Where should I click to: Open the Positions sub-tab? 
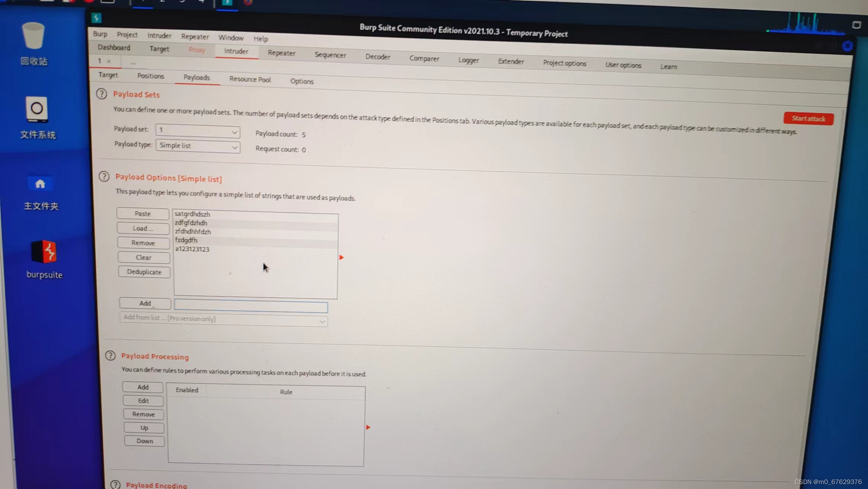(150, 76)
